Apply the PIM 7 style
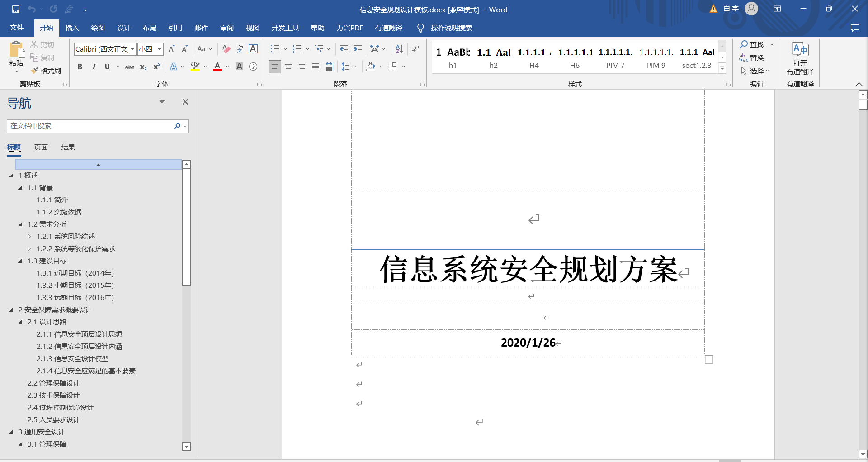868x462 pixels. pyautogui.click(x=615, y=58)
